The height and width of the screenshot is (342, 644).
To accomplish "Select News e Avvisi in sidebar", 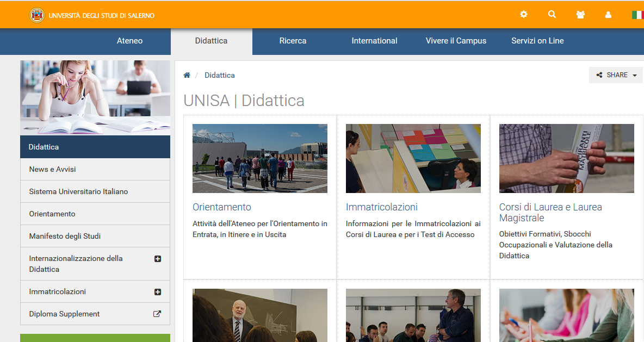I will pyautogui.click(x=52, y=169).
